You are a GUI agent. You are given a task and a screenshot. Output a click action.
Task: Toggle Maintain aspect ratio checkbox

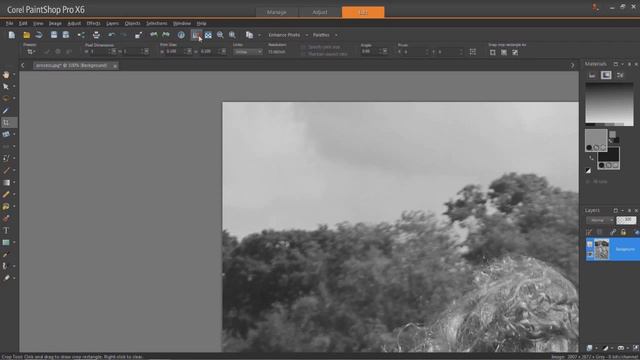click(x=303, y=54)
